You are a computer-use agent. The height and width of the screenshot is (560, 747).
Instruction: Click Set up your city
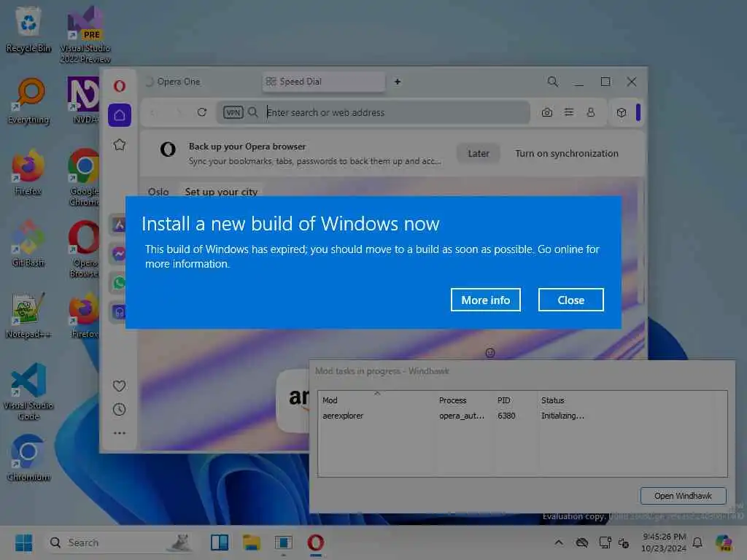click(x=221, y=192)
